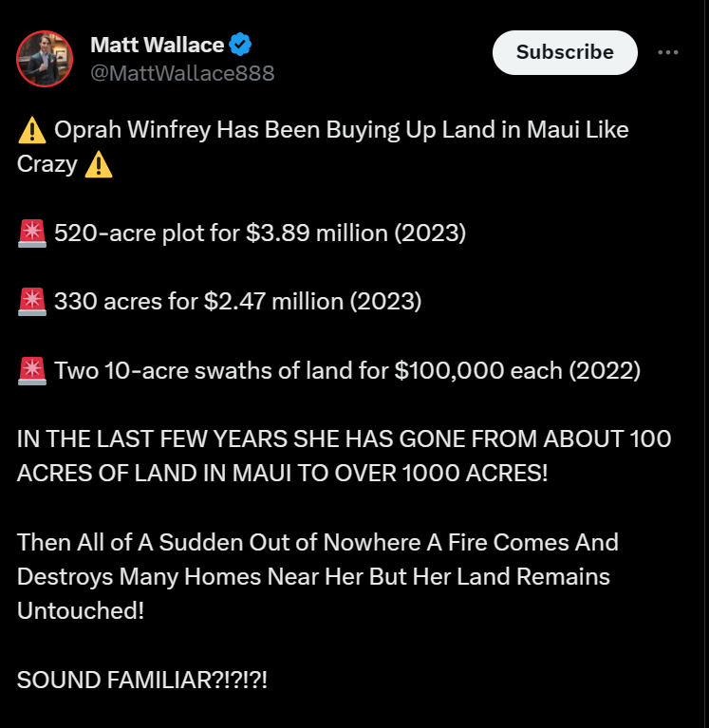Click Matt Wallace's profile avatar
This screenshot has width=709, height=728.
tap(46, 58)
